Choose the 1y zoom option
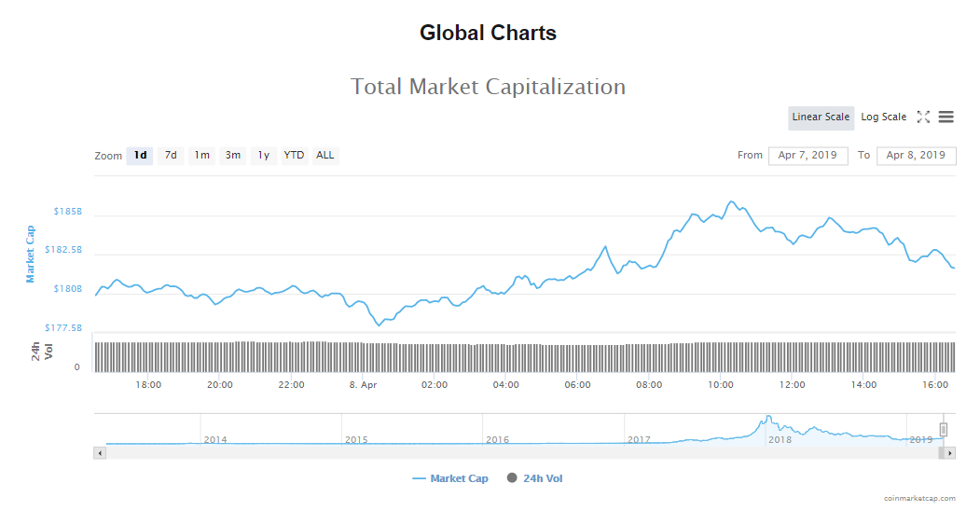Screen dimensions: 980x511 (263, 156)
